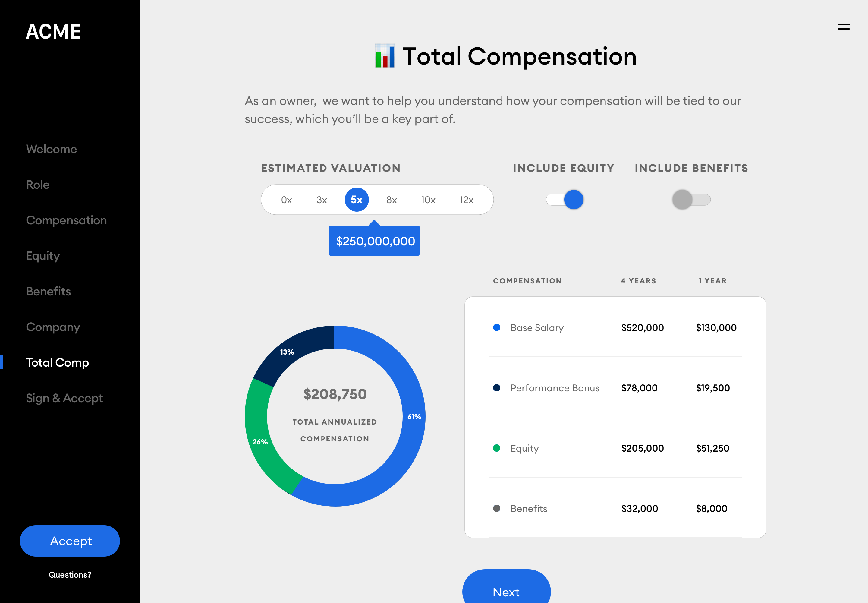Click the bar chart icon beside the title
The height and width of the screenshot is (603, 868).
click(385, 56)
